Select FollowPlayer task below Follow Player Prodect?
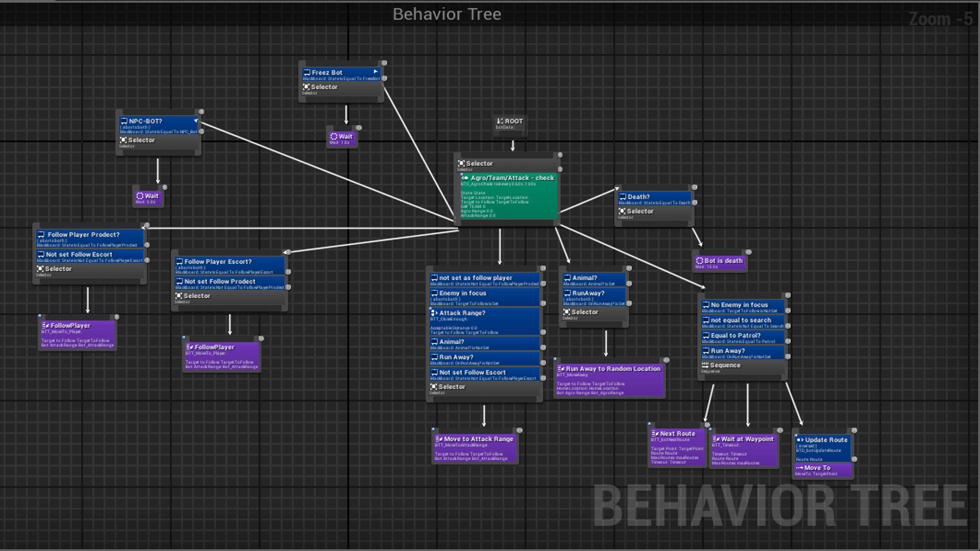980x551 pixels. (x=78, y=335)
